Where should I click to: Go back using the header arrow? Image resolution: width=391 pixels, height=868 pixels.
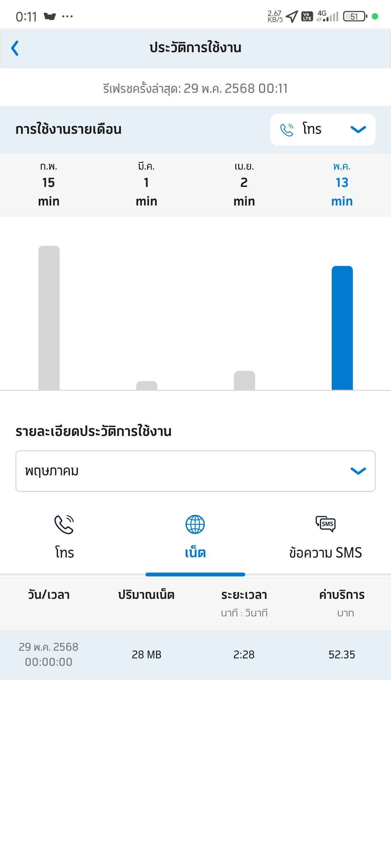pyautogui.click(x=15, y=48)
